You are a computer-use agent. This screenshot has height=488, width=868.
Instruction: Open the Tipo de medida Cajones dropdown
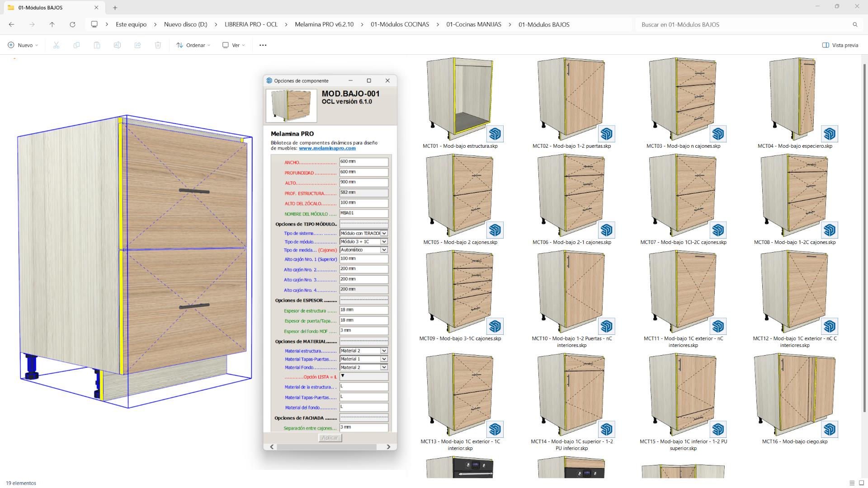384,250
